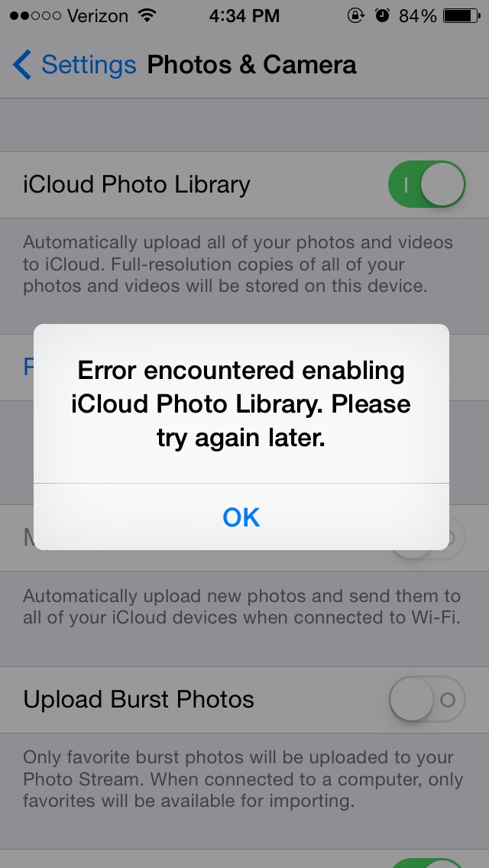Tap the Verizon carrier label

click(x=98, y=15)
